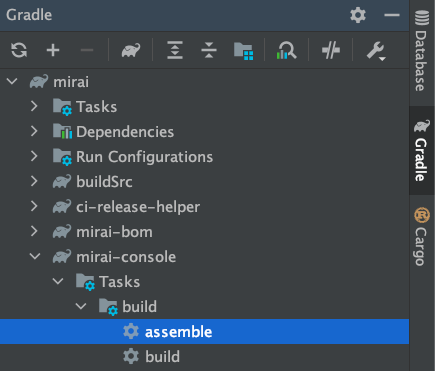This screenshot has height=371, width=435.
Task: Execute Gradle task elephant toolbar icon
Action: 131,50
